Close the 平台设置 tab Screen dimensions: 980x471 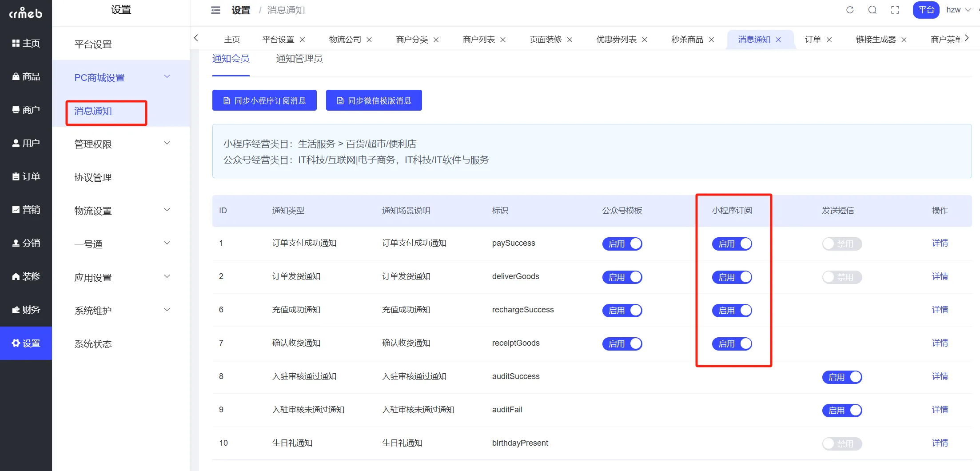[x=303, y=40]
